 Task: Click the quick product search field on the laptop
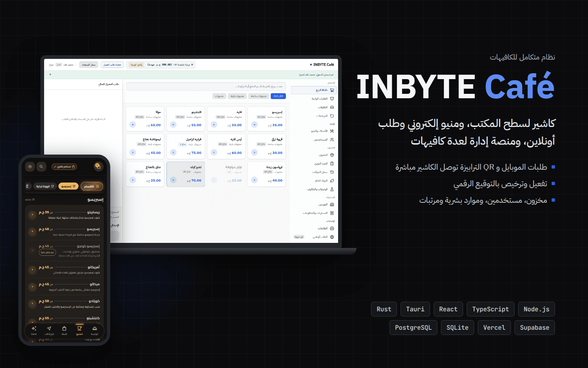point(206,86)
